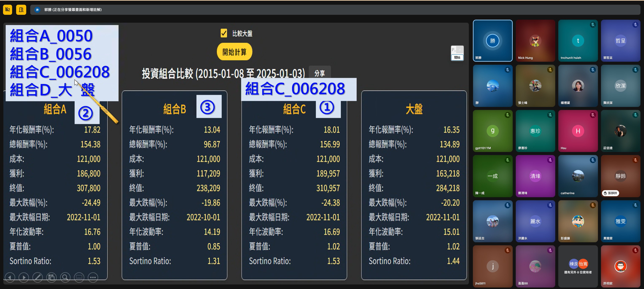Click the 分享 button beside the title
644x289 pixels.
click(320, 73)
